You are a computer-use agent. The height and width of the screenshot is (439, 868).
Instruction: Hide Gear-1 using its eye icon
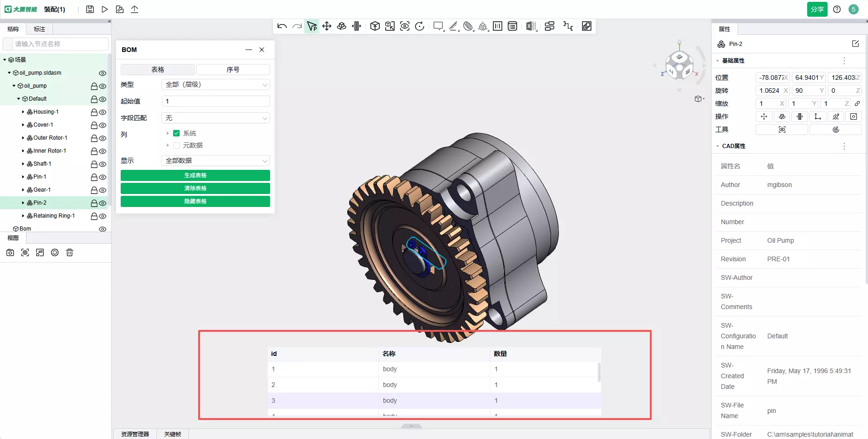click(x=103, y=190)
